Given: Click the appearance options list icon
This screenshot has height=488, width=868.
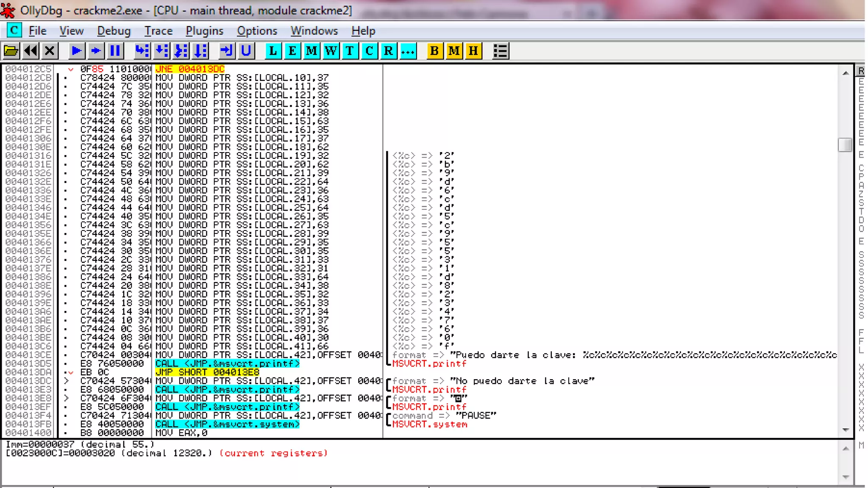Looking at the screenshot, I should tap(501, 51).
